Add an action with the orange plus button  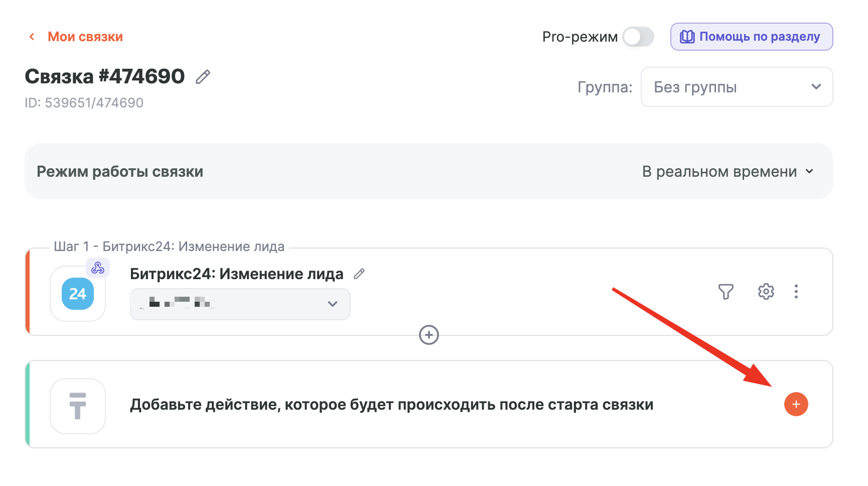pyautogui.click(x=796, y=404)
